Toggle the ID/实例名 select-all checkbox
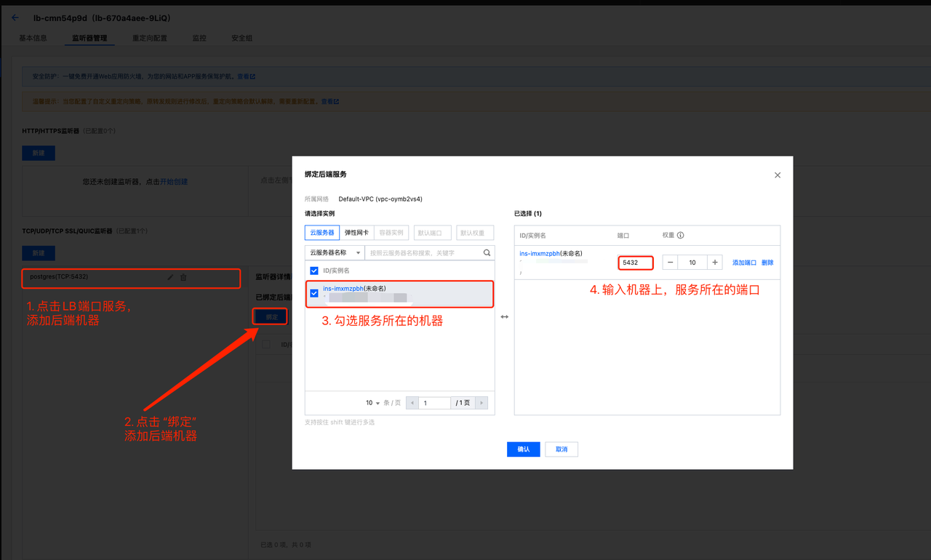This screenshot has height=560, width=931. click(x=314, y=270)
